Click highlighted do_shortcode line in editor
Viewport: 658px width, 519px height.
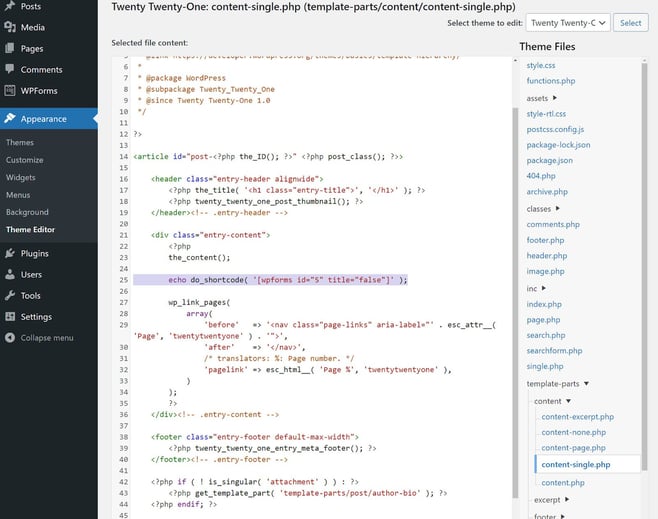270,279
